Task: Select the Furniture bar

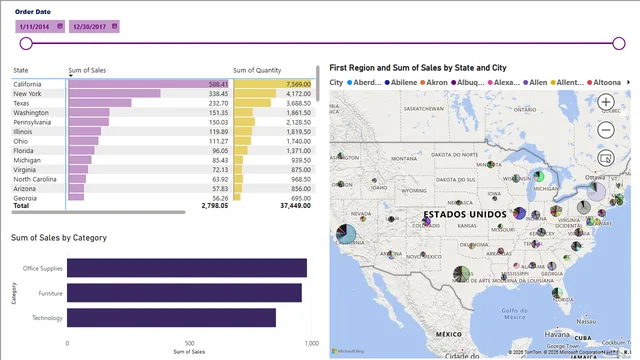Action: 184,293
